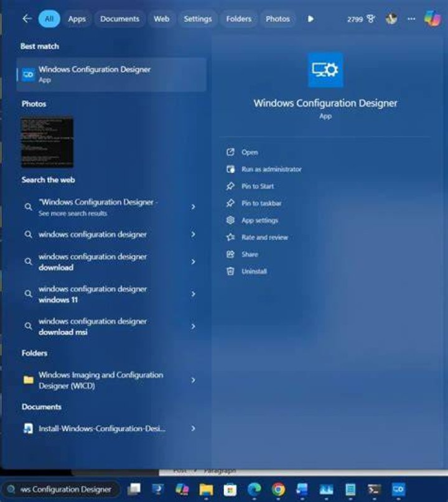Click the taskbar search input field
The width and height of the screenshot is (448, 502).
[x=62, y=489]
